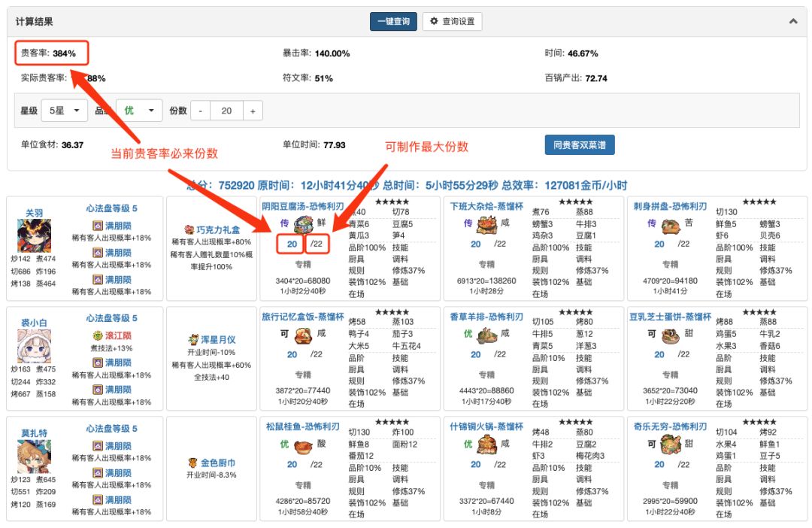Click 心法盘等级 5 for 莫扎特
The image size is (812, 528).
tap(112, 429)
